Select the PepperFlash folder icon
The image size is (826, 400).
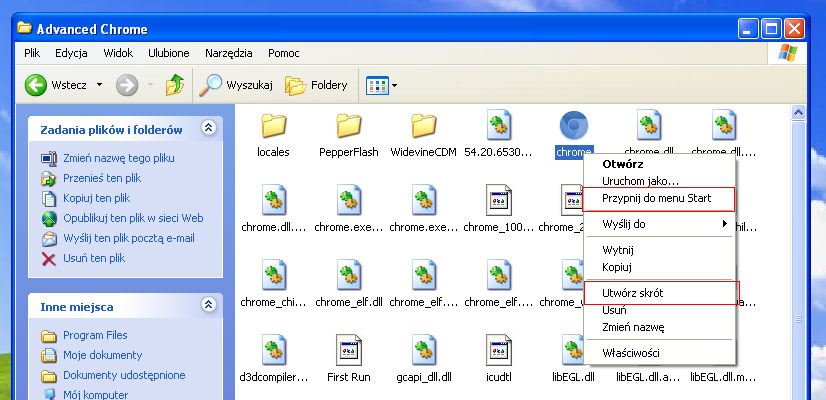(x=349, y=125)
